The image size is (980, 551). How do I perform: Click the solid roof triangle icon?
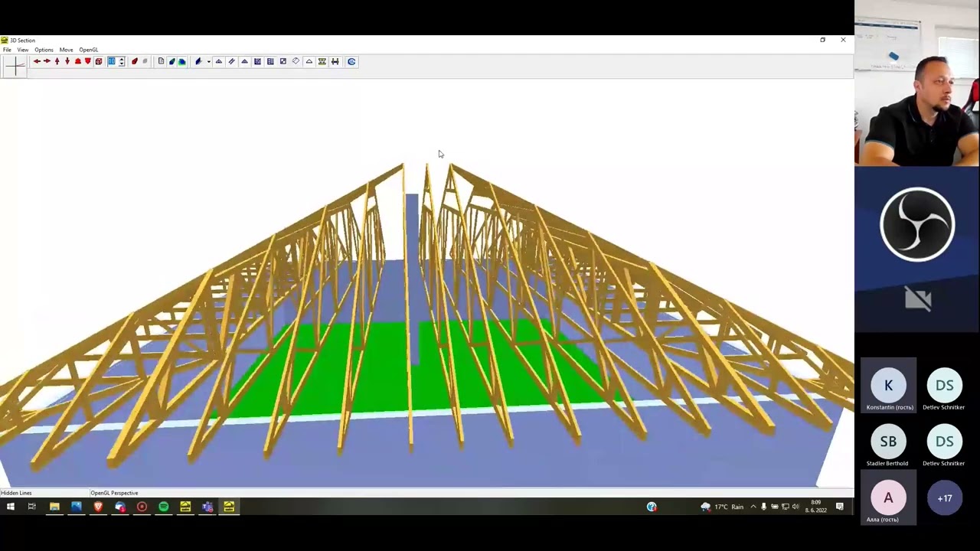pyautogui.click(x=244, y=61)
